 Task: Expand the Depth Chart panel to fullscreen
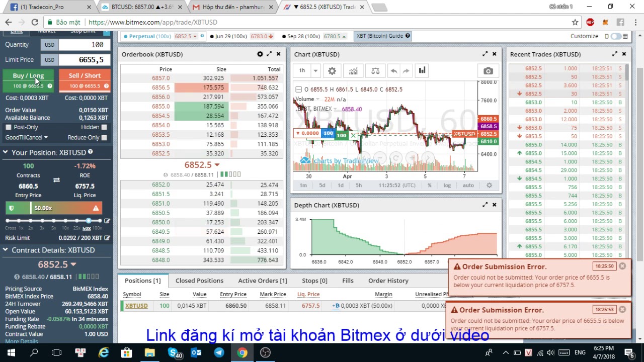pos(485,205)
